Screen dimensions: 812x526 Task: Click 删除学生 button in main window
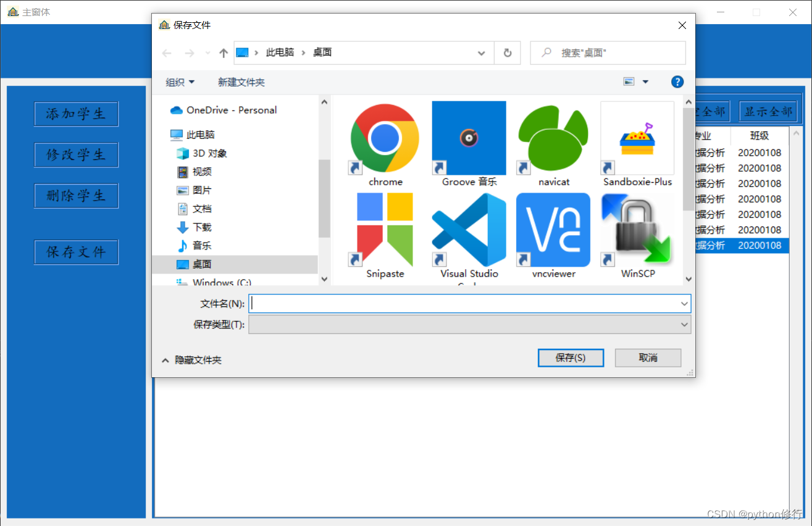[76, 196]
